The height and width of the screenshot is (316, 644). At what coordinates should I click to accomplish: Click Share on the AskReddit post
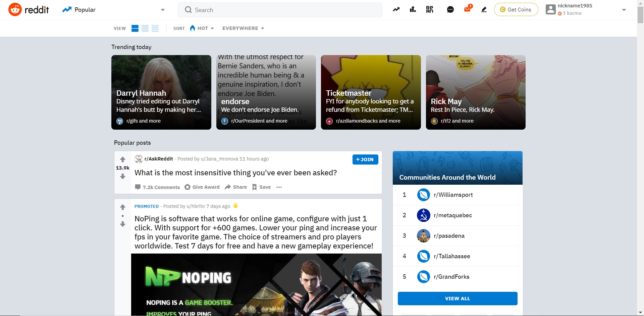(236, 187)
